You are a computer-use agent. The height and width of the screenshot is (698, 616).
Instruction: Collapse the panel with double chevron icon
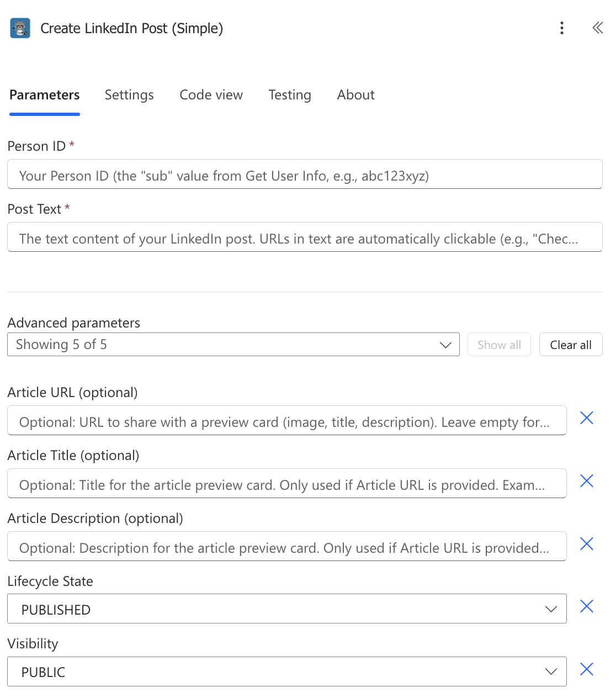[x=598, y=28]
